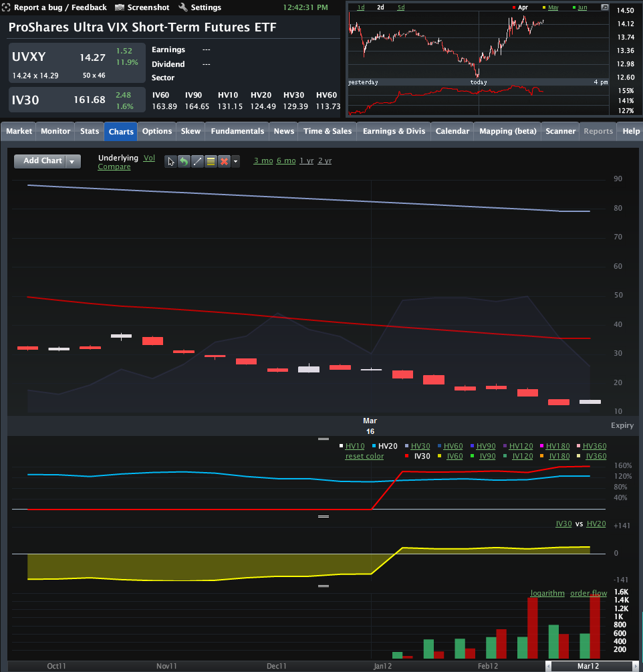Click the red X delete drawings tool
Screen dimensions: 643x672
click(224, 162)
